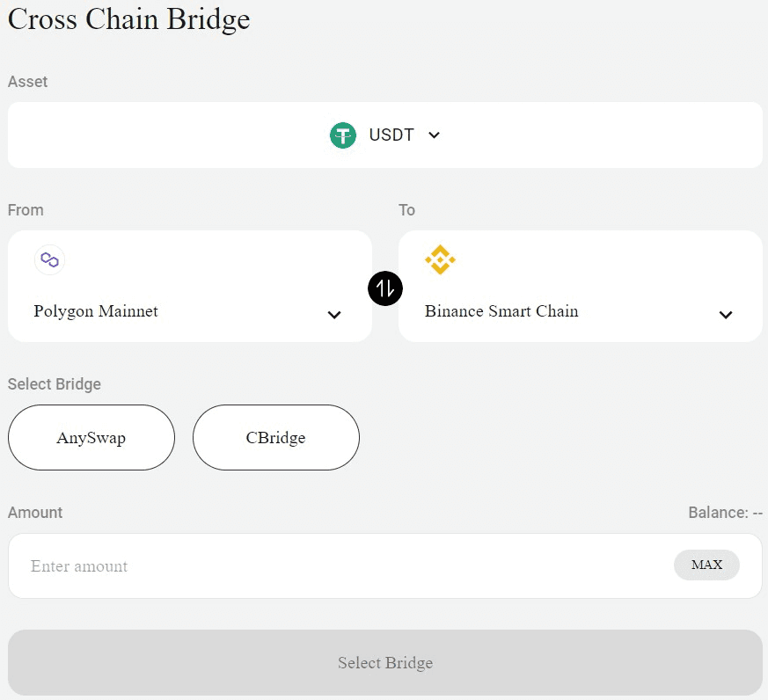768x700 pixels.
Task: Open the Polygon Mainnet dropdown chevron
Action: pos(334,315)
